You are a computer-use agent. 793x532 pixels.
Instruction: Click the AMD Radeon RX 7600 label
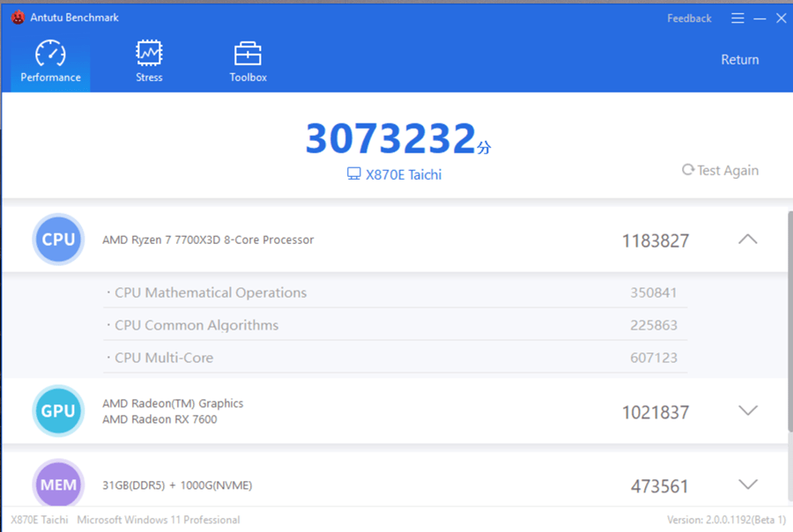(159, 419)
